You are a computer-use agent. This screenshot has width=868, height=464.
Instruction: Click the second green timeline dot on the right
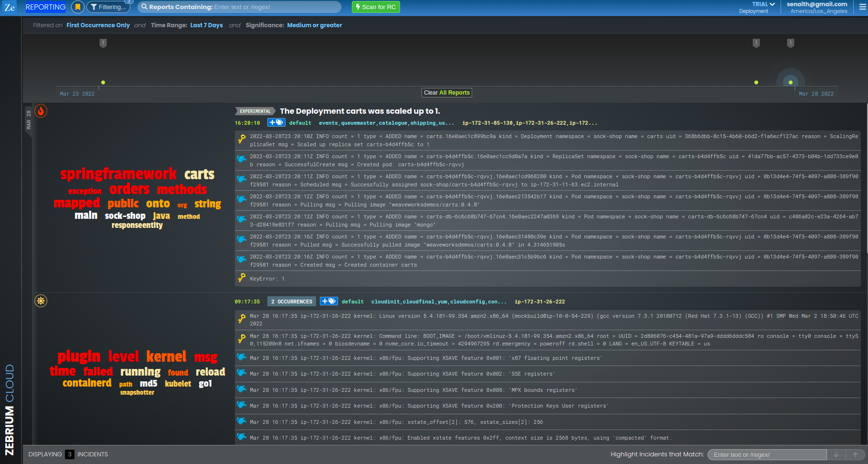pyautogui.click(x=756, y=83)
